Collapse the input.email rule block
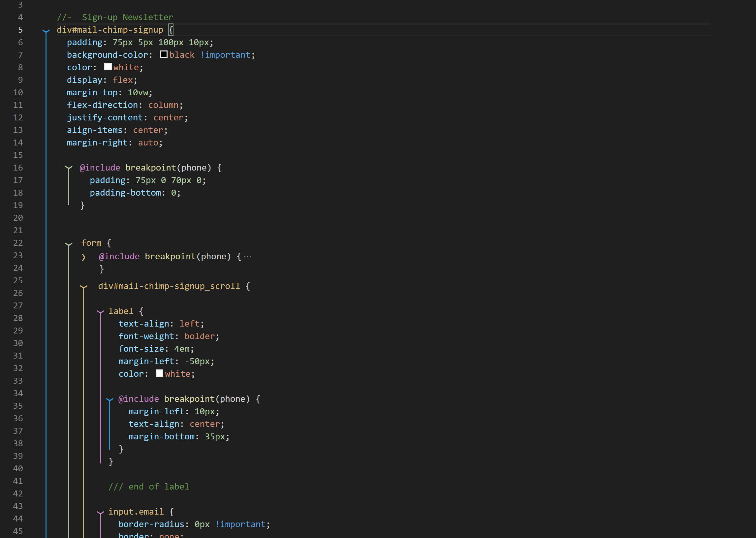This screenshot has width=756, height=538. tap(100, 512)
